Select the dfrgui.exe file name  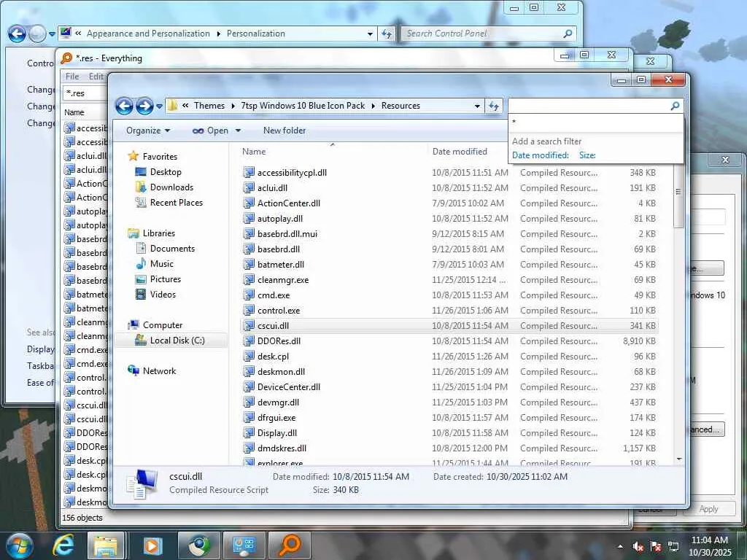pyautogui.click(x=276, y=418)
